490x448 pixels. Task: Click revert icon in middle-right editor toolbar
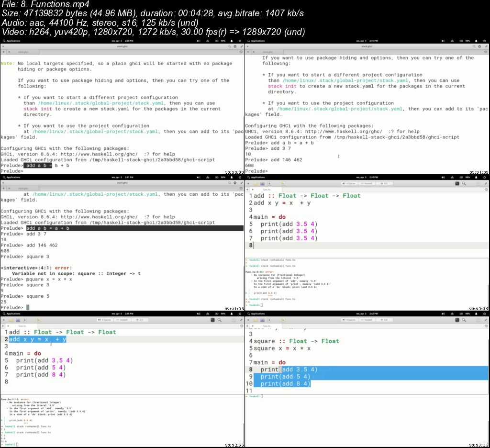coord(283,183)
